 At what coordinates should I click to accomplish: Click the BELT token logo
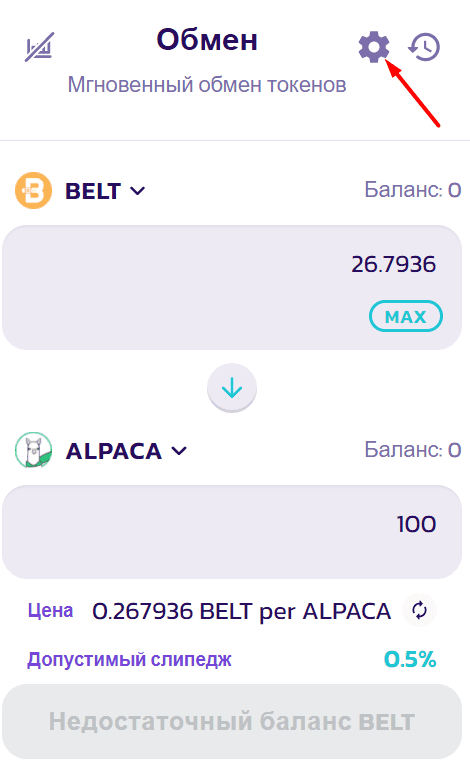point(33,190)
